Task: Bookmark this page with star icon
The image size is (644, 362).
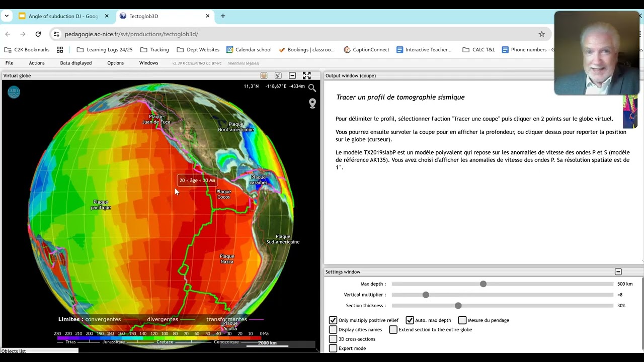Action: [541, 34]
